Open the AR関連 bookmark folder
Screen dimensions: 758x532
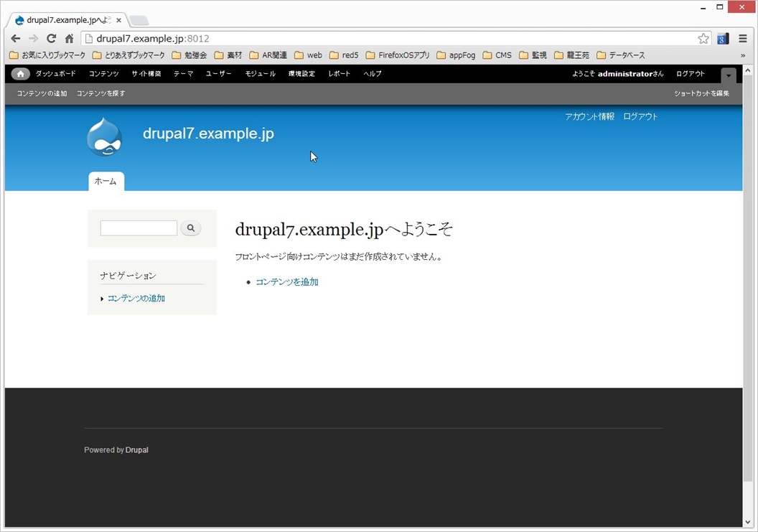pyautogui.click(x=268, y=55)
